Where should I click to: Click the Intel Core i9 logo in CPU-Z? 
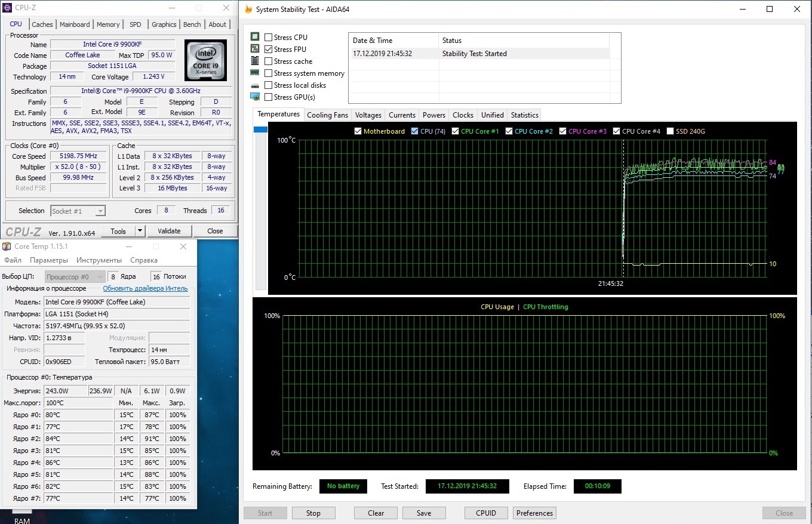click(205, 60)
